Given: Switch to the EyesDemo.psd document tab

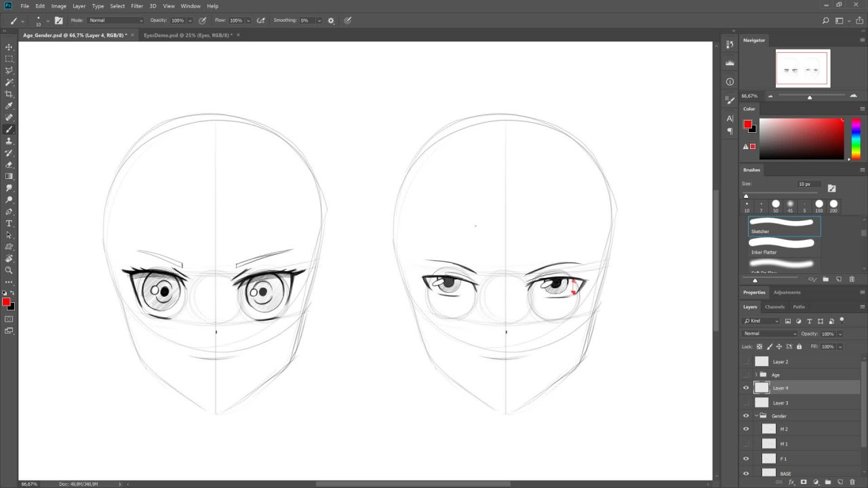Looking at the screenshot, I should tap(187, 35).
